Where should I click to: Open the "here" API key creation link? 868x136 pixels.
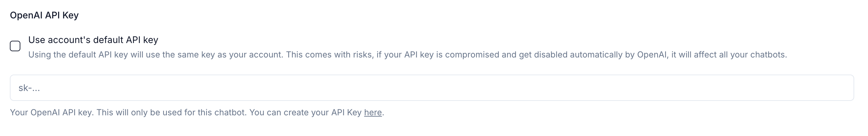(x=373, y=112)
